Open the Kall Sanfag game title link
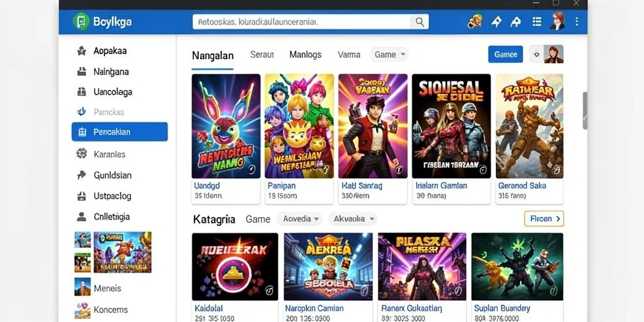 [362, 186]
